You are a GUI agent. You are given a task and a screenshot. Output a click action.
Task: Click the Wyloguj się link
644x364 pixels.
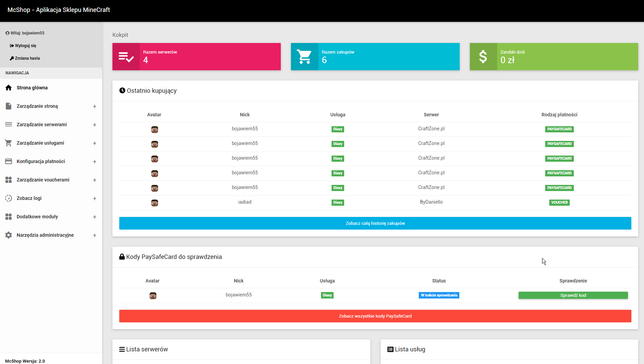tap(25, 46)
